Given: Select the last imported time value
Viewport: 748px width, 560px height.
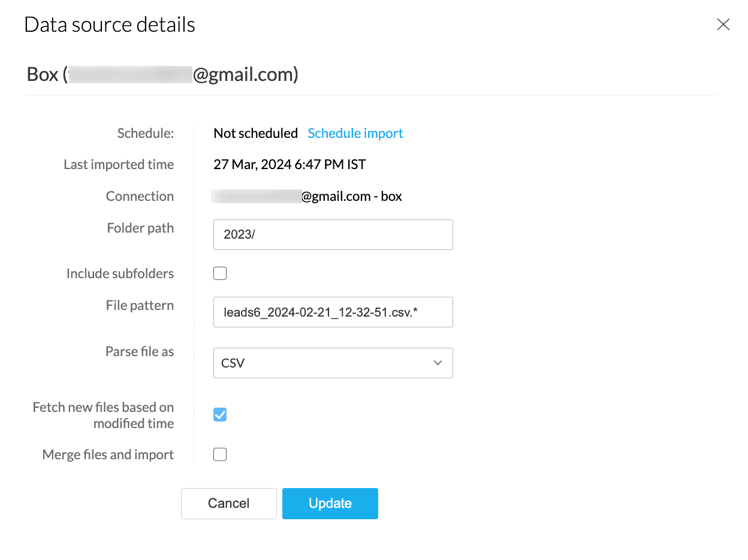Looking at the screenshot, I should coord(289,164).
